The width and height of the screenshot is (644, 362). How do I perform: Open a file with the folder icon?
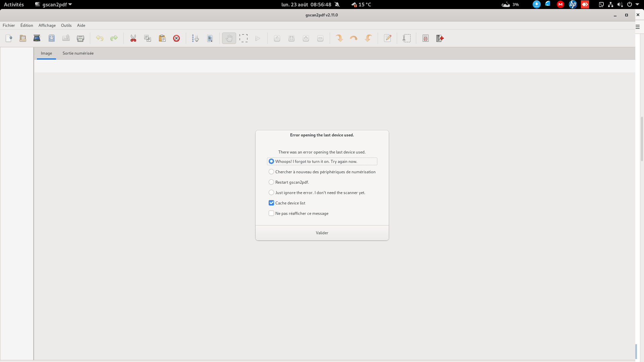23,38
